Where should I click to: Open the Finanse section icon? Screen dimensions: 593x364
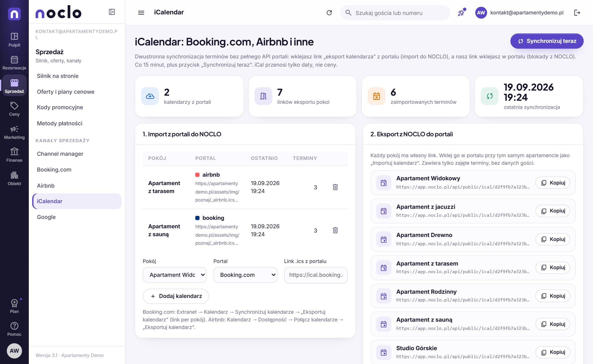[x=14, y=155]
